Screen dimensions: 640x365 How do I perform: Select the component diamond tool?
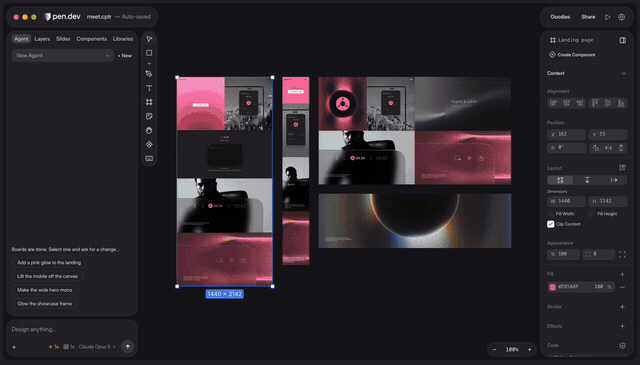tap(149, 144)
